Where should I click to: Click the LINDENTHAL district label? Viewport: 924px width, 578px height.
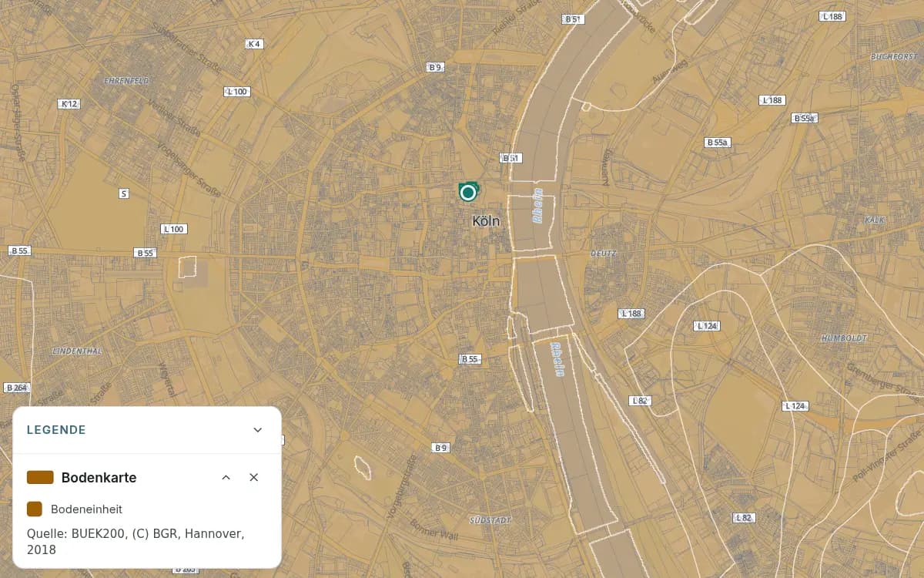77,351
